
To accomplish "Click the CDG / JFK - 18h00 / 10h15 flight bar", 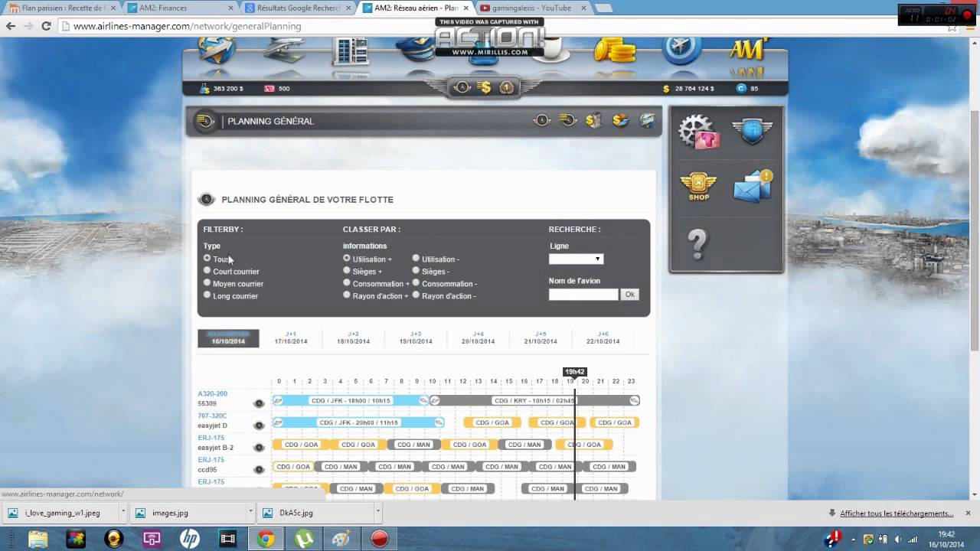I will pos(351,400).
